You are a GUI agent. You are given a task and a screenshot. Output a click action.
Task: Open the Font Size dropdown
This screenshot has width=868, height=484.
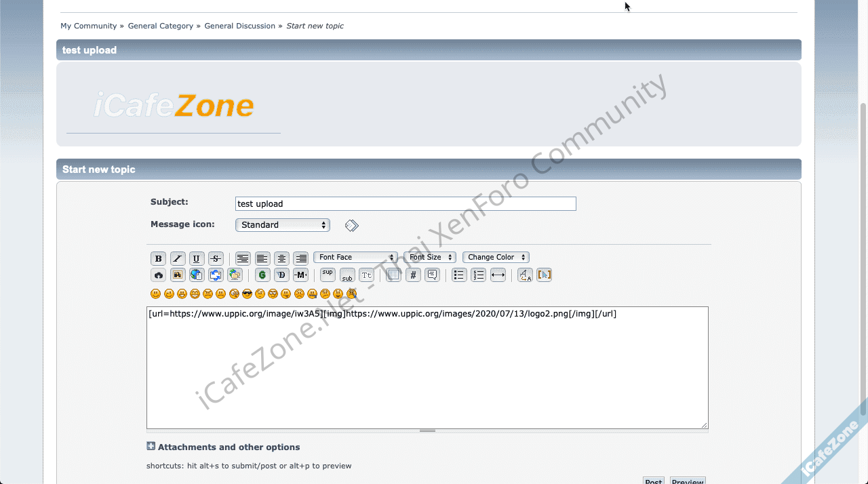coord(429,258)
